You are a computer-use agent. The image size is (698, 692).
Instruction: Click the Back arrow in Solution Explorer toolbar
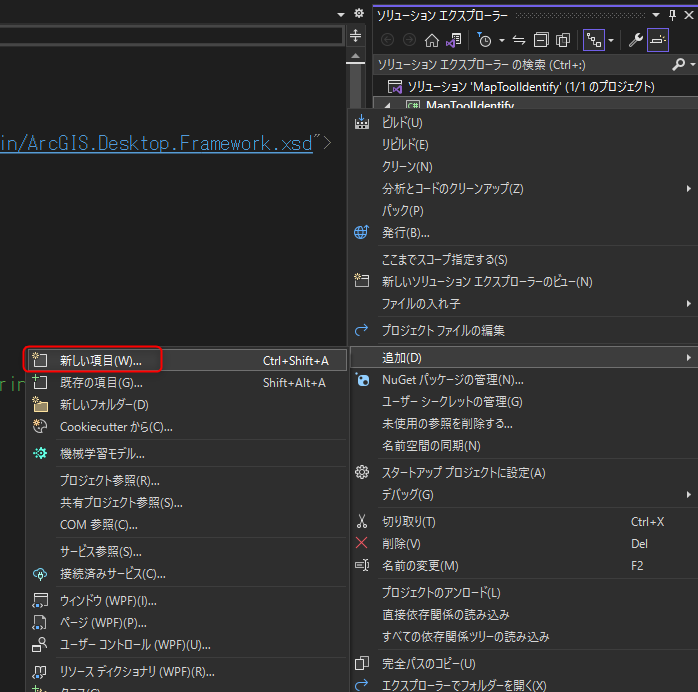(388, 40)
